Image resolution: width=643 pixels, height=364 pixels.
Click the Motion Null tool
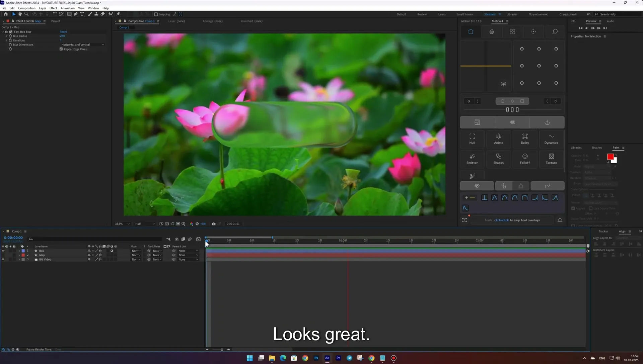click(472, 139)
